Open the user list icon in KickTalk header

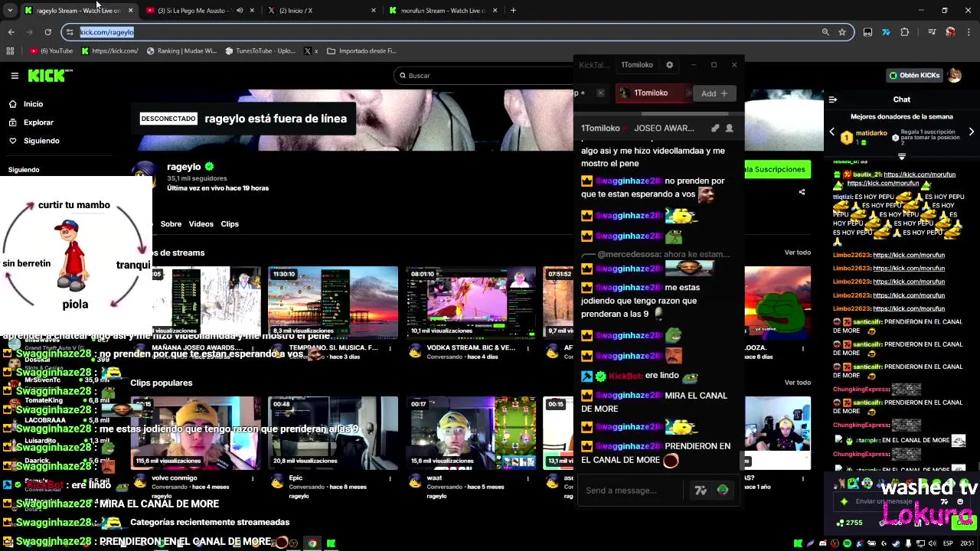(729, 129)
